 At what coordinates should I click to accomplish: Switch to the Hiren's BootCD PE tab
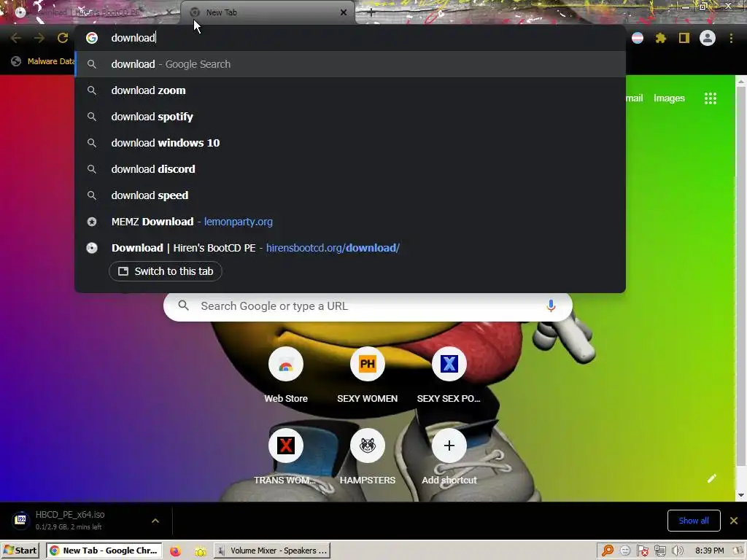tap(90, 13)
